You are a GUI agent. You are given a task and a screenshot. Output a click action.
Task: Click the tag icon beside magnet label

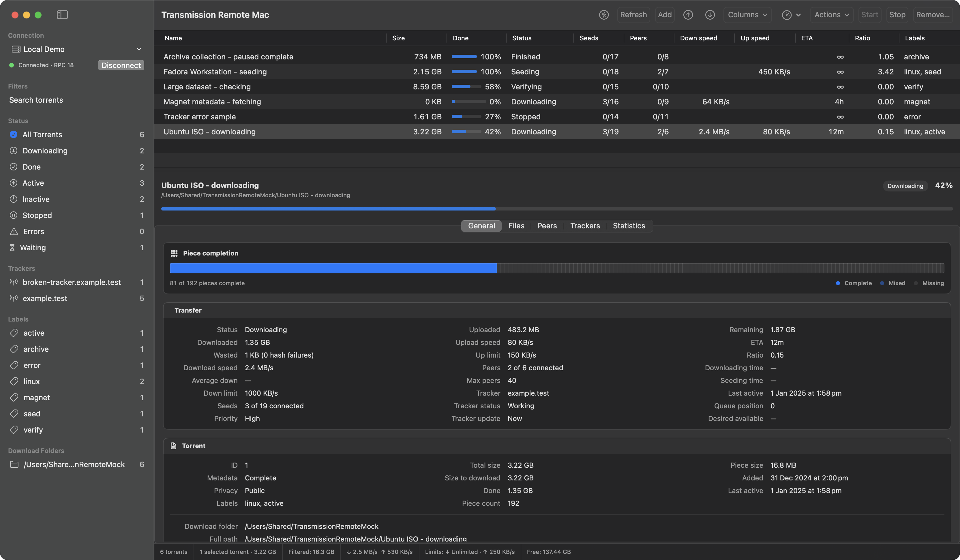(x=14, y=397)
